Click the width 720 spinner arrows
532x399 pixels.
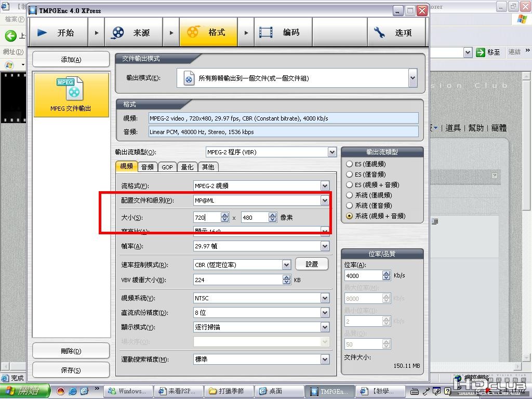pos(225,218)
